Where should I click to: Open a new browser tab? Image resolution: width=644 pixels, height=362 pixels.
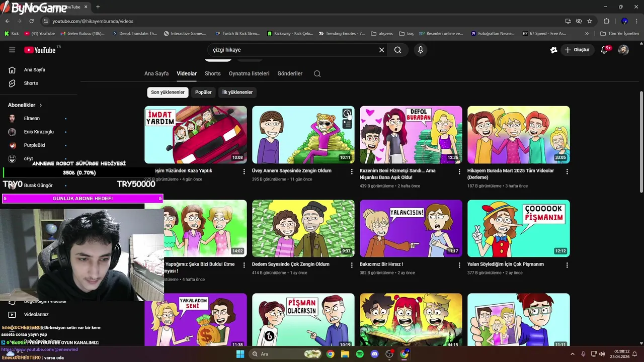coord(98,7)
